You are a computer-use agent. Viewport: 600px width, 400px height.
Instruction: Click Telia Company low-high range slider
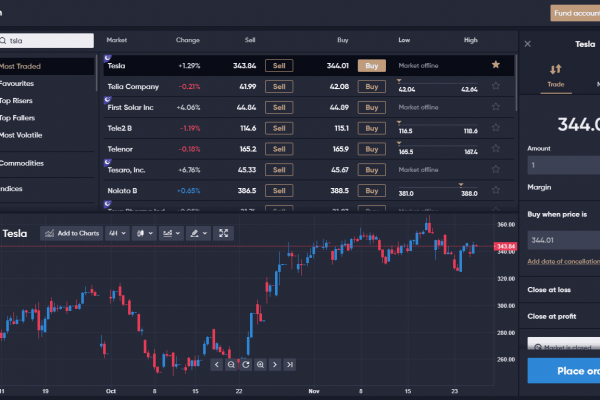438,82
